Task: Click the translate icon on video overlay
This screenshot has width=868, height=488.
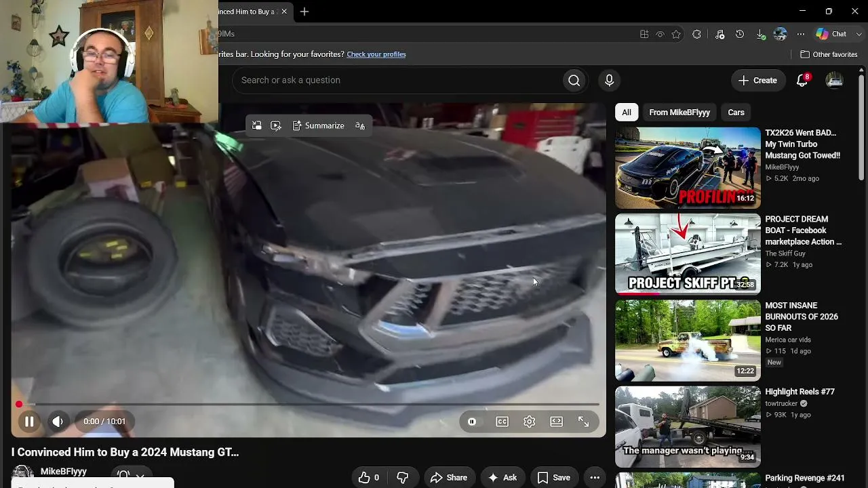Action: [359, 125]
